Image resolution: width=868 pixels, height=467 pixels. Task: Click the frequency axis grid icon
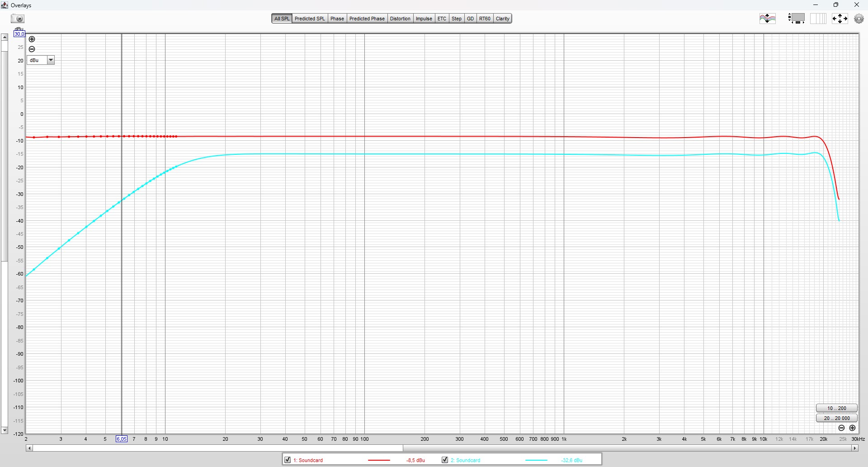[818, 19]
